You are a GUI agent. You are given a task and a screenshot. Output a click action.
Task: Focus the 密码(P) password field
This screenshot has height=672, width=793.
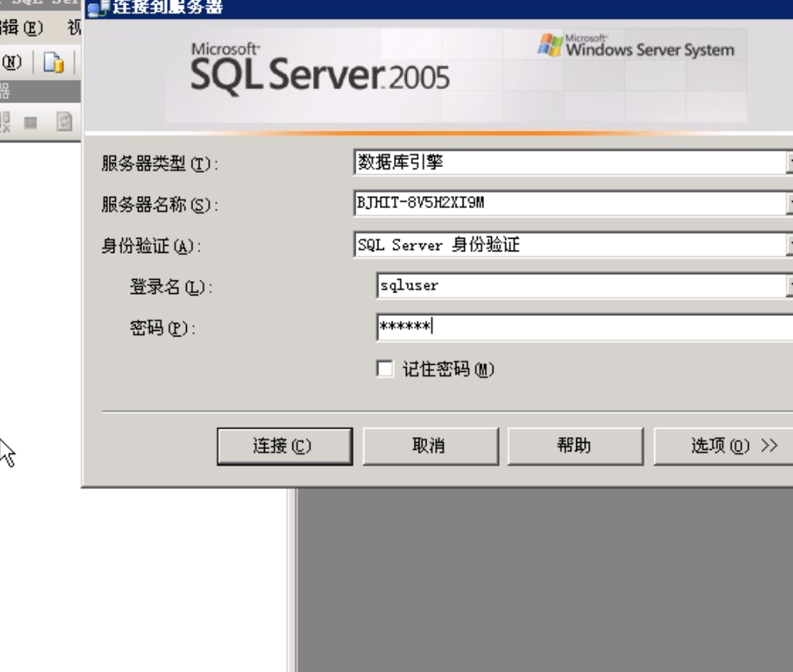[x=584, y=327]
